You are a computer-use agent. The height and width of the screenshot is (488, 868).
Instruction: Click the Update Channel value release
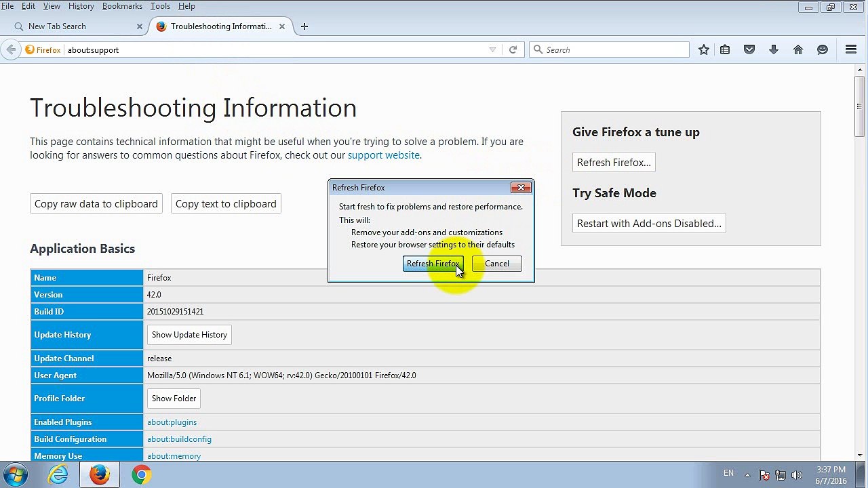tap(159, 359)
